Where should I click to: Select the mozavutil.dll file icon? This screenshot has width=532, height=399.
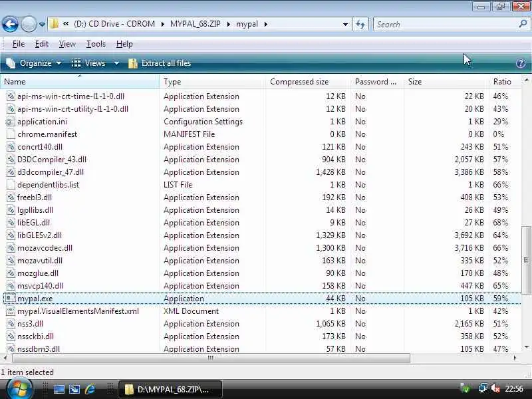tap(11, 261)
